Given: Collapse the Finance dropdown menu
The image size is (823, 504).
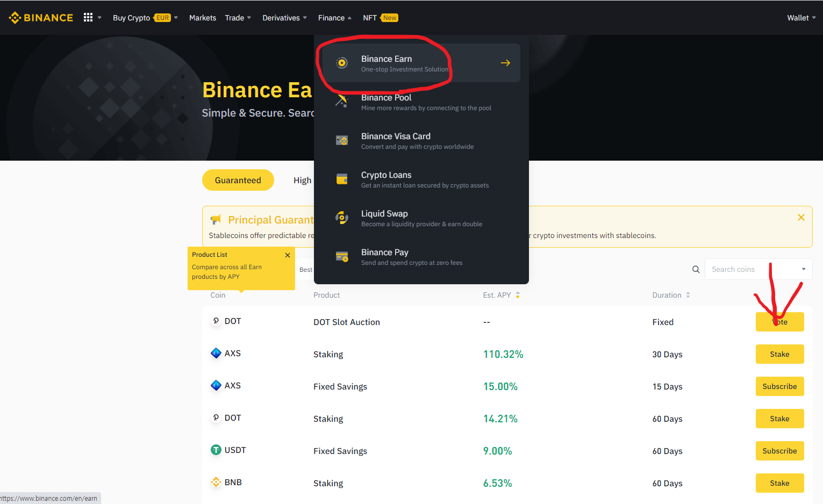Looking at the screenshot, I should coord(335,18).
